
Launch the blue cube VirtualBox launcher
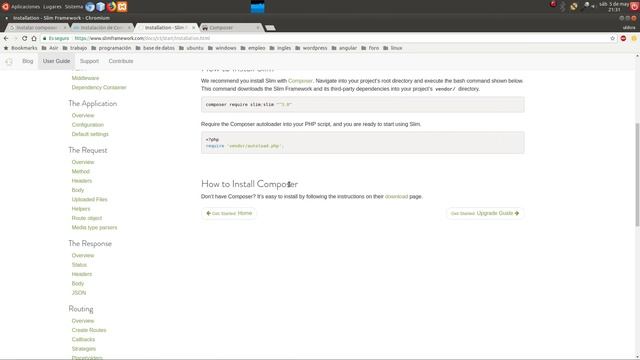point(100,7)
